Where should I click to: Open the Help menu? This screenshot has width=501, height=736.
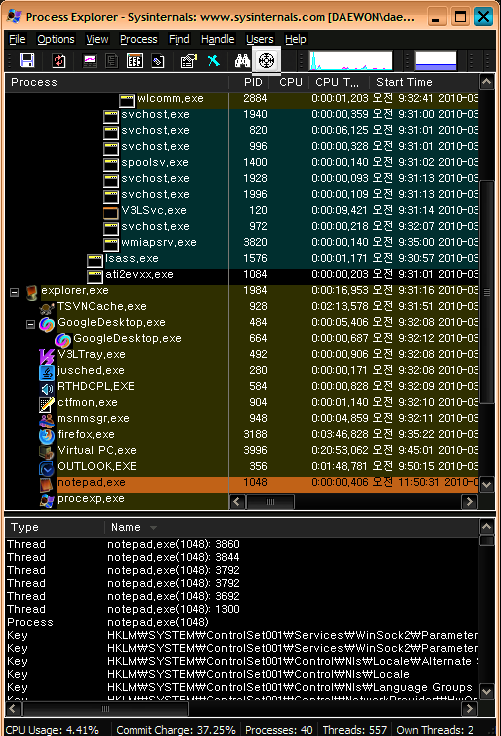(x=296, y=39)
